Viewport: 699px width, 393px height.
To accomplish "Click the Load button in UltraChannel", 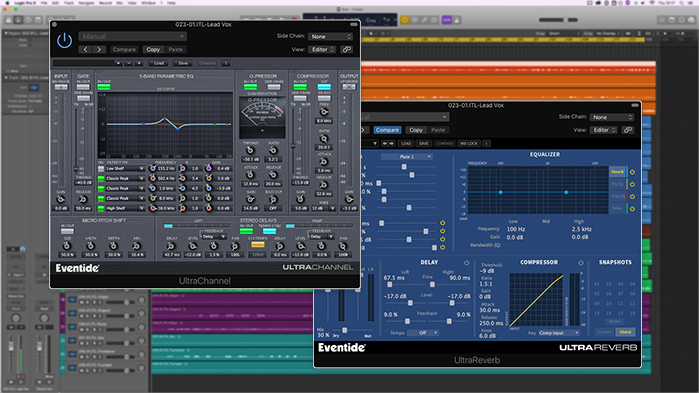I will [x=159, y=63].
